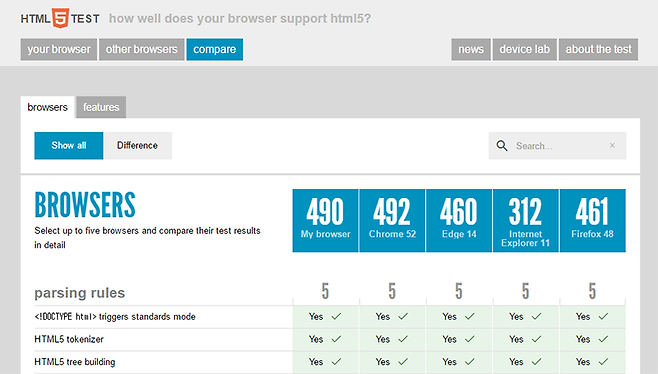Click Firefox 48's Yes cell for HTML5 tree building
Viewport: 658px width, 374px height.
point(593,362)
